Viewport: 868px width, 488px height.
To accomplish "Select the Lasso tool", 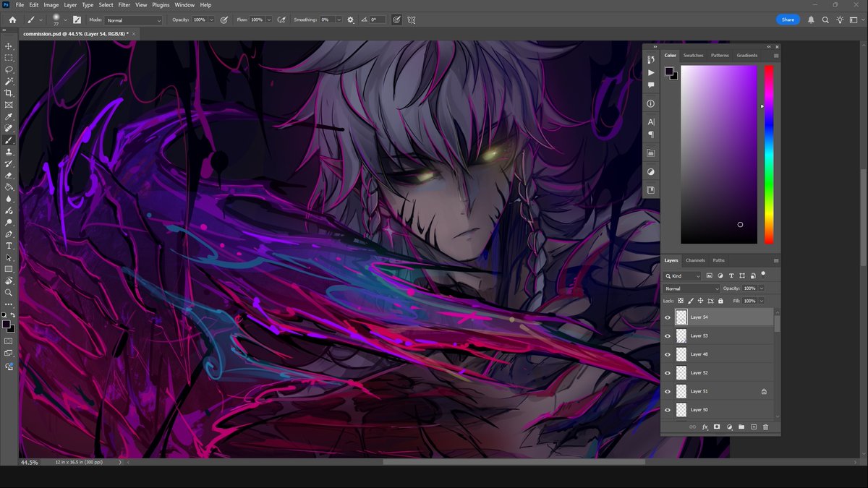I will 9,69.
